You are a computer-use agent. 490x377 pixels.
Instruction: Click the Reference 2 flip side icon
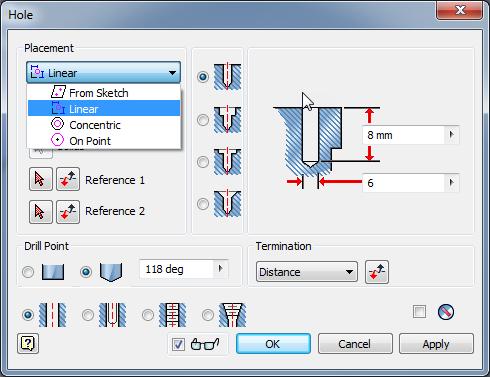click(68, 212)
